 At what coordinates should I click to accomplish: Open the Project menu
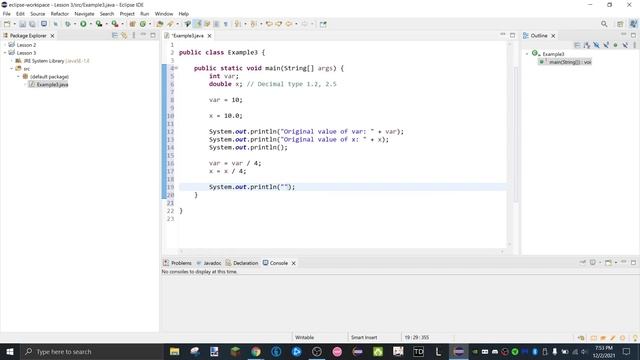coord(127,14)
